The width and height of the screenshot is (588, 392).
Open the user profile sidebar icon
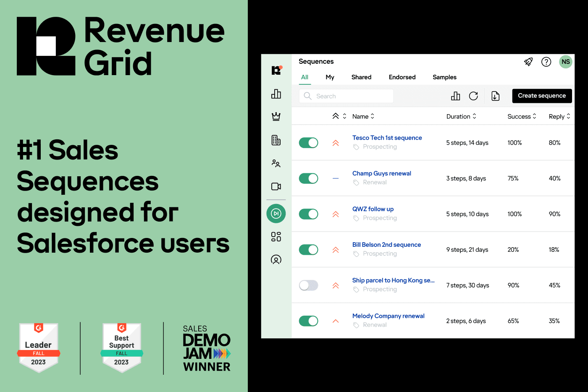[276, 260]
